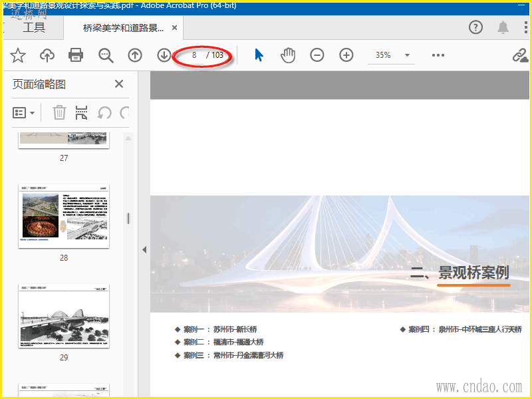Viewport: 532px width, 399px height.
Task: Delete the selected pages with the trash icon
Action: (x=59, y=112)
